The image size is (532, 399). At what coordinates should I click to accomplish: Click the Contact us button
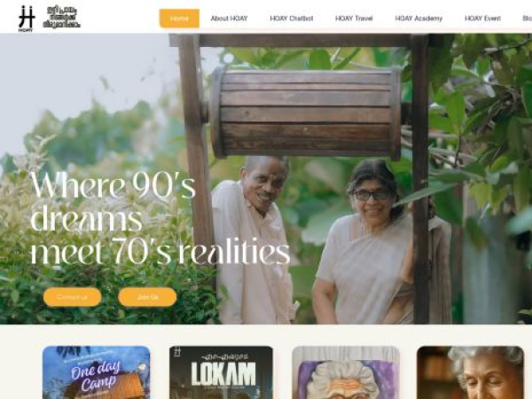73,297
